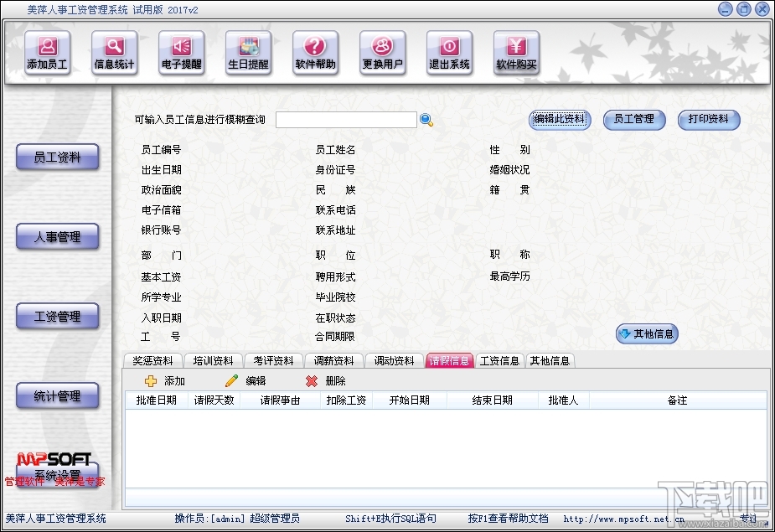This screenshot has height=532, width=775.
Task: Click 退出系统 power icon
Action: pyautogui.click(x=449, y=53)
